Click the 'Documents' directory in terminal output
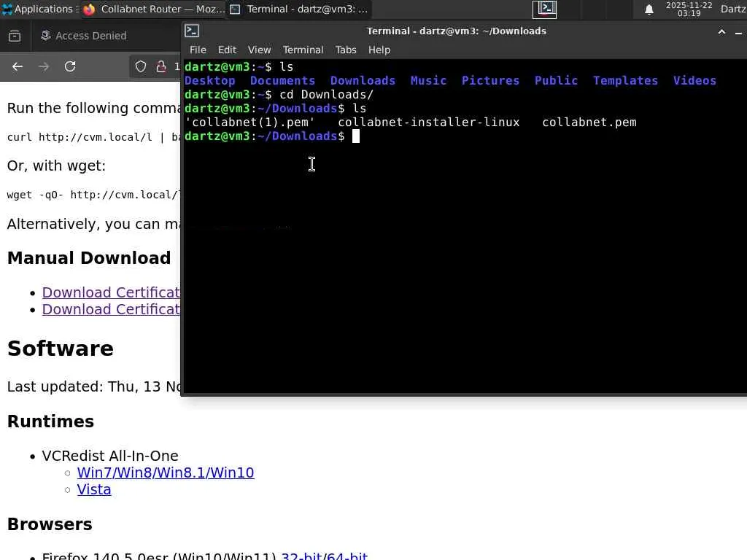 pos(282,80)
